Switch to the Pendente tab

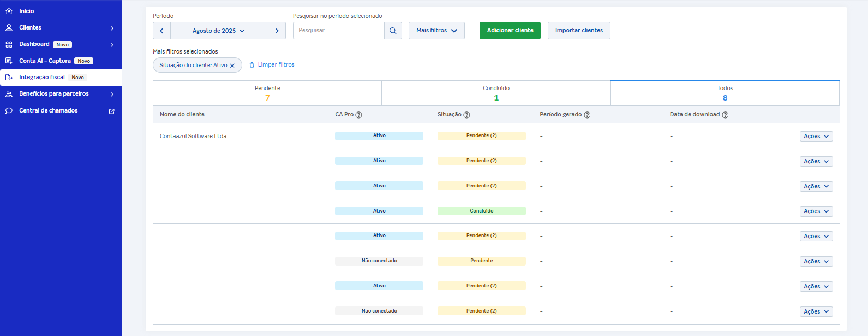[267, 93]
